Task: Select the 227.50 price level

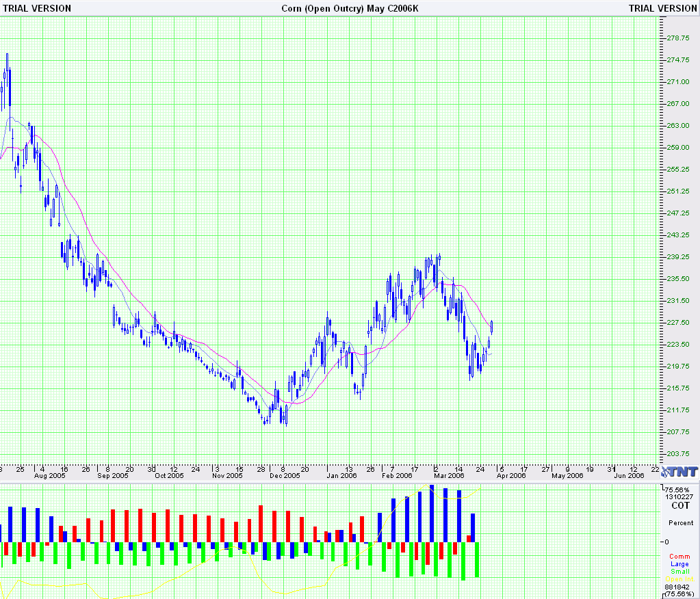Action: (678, 322)
